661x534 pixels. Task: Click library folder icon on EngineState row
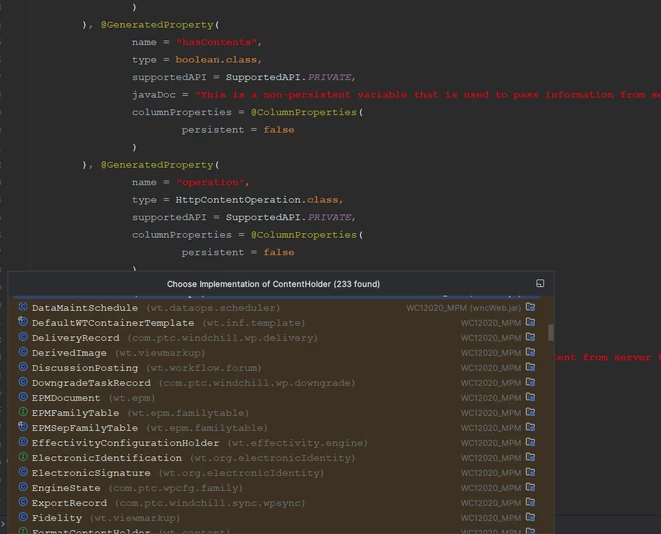[x=530, y=487]
